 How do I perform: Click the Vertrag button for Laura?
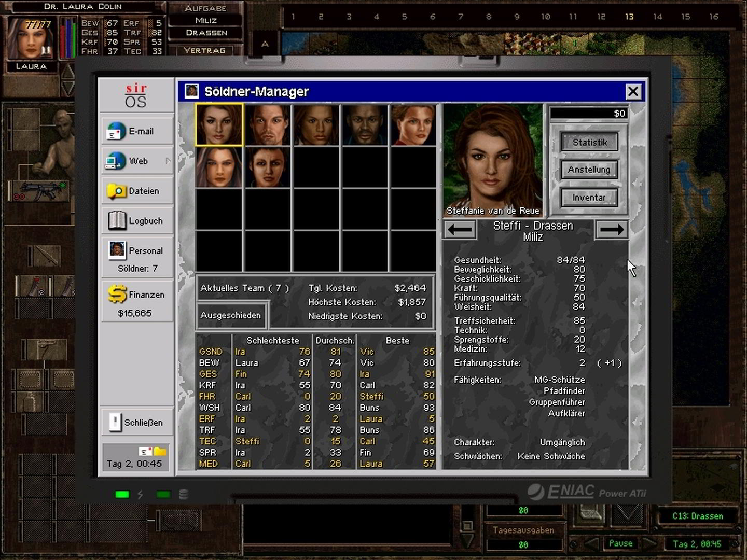click(205, 50)
